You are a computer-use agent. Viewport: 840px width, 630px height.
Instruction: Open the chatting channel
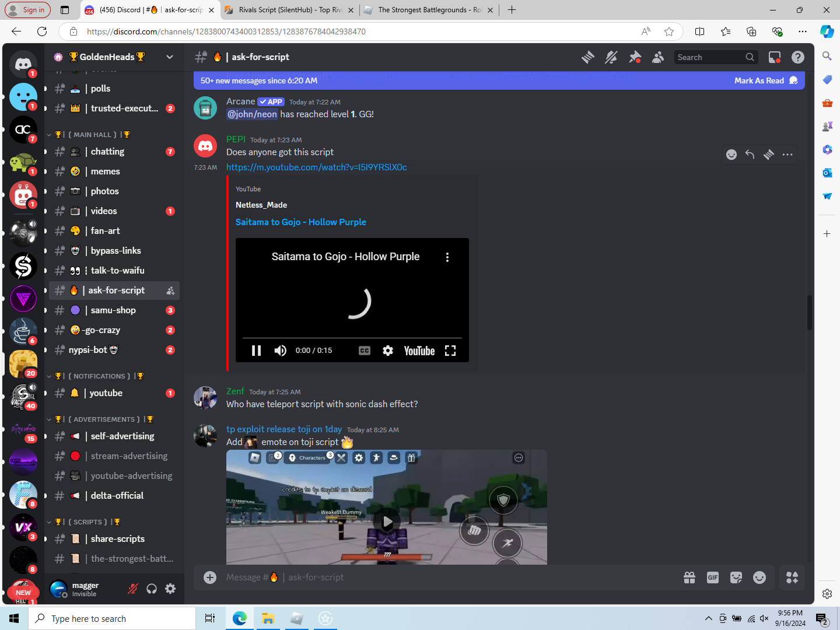pyautogui.click(x=114, y=152)
